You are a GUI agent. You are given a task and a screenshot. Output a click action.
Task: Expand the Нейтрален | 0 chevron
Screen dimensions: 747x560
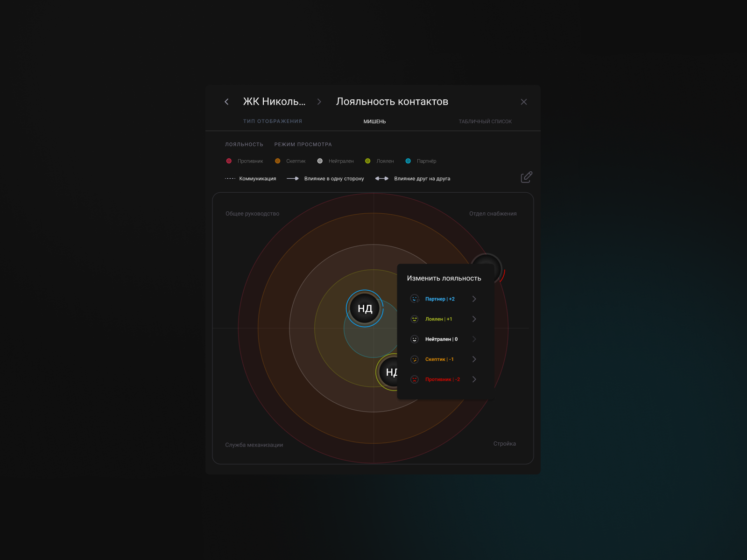474,339
